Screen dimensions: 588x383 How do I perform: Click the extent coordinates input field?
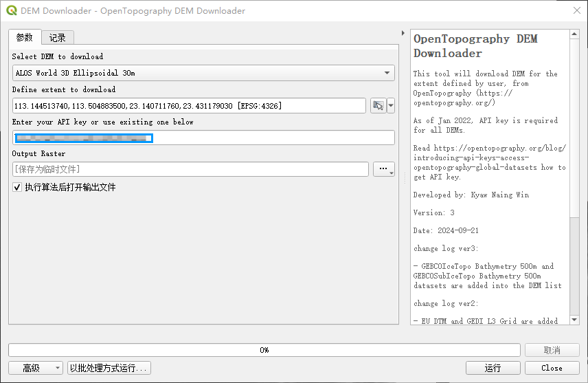(x=189, y=105)
